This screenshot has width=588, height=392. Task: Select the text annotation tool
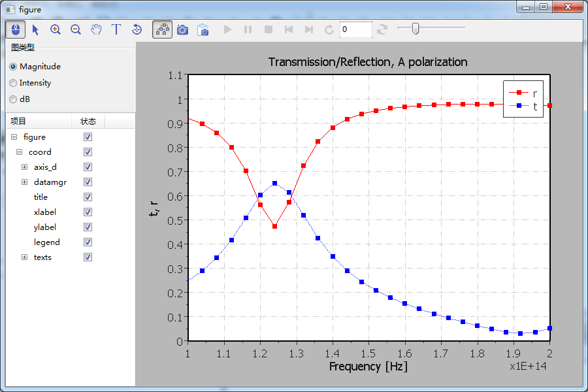tap(116, 29)
